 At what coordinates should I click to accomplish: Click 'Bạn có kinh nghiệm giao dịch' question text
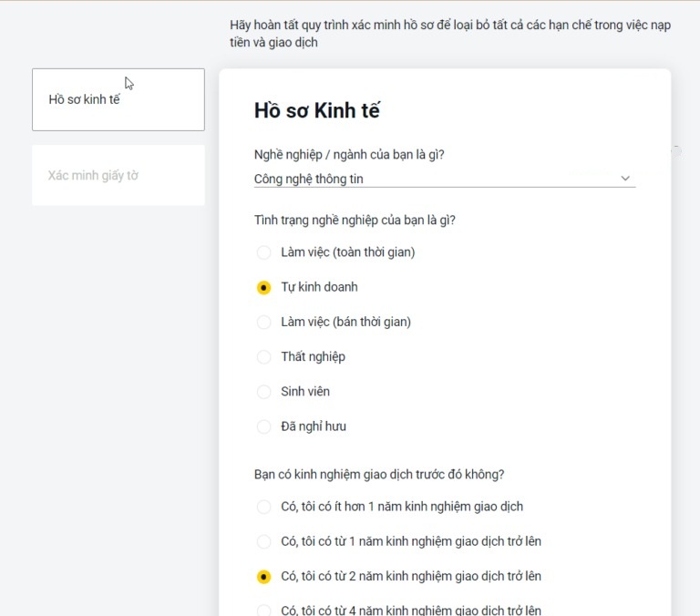[379, 474]
